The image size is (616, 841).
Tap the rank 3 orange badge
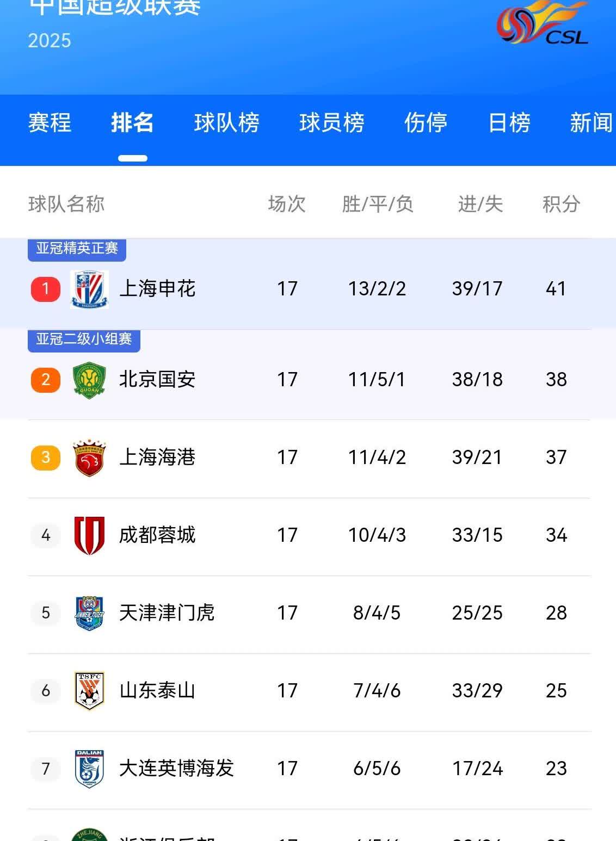(x=46, y=457)
